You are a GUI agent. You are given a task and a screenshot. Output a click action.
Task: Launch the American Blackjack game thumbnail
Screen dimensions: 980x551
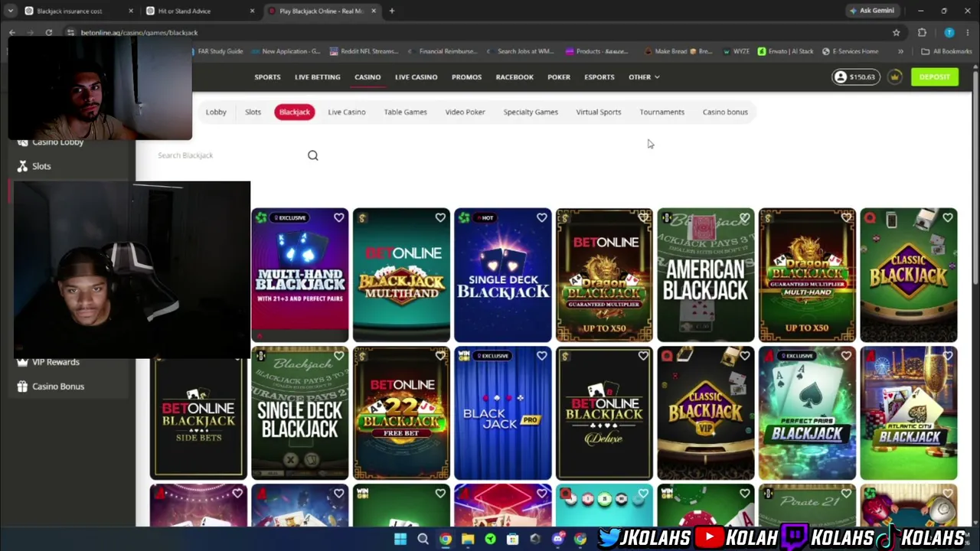(x=705, y=275)
